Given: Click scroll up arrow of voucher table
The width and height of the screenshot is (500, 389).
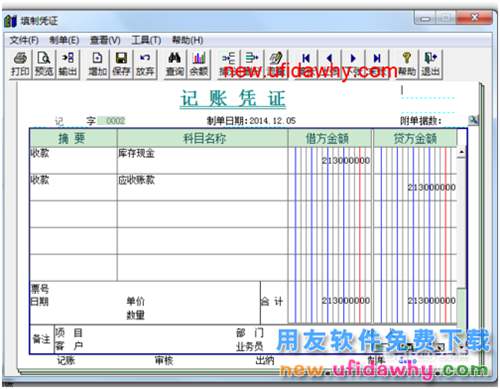Looking at the screenshot, I should coord(461,152).
